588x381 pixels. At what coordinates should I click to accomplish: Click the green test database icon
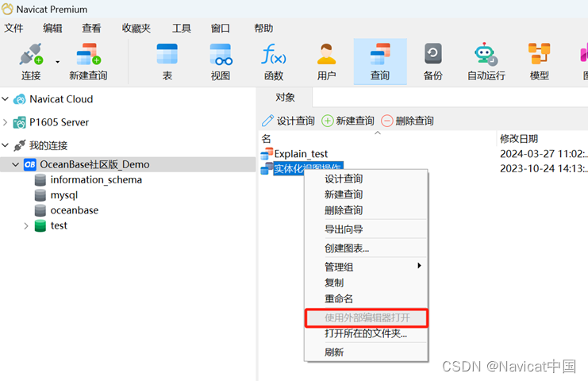click(x=40, y=226)
